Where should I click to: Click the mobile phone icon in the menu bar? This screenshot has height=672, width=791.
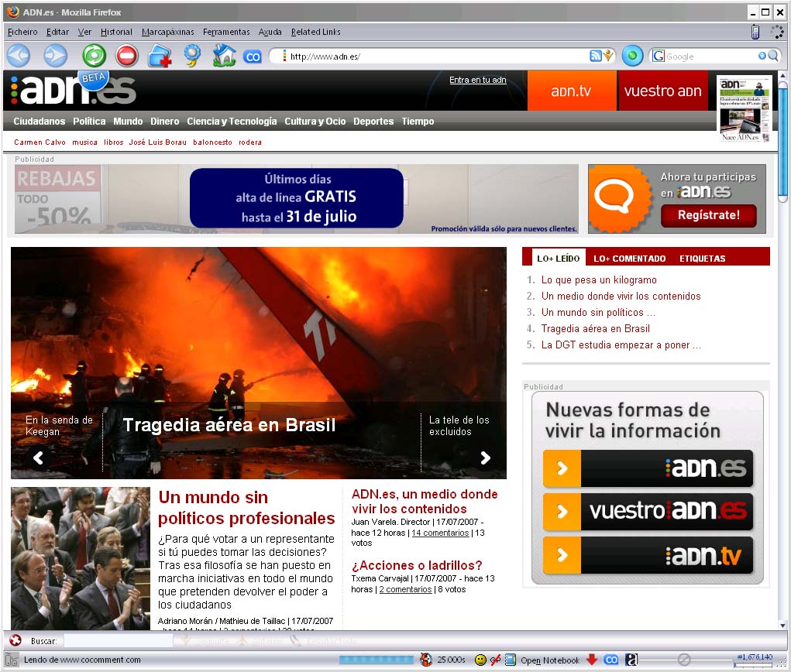tap(755, 32)
